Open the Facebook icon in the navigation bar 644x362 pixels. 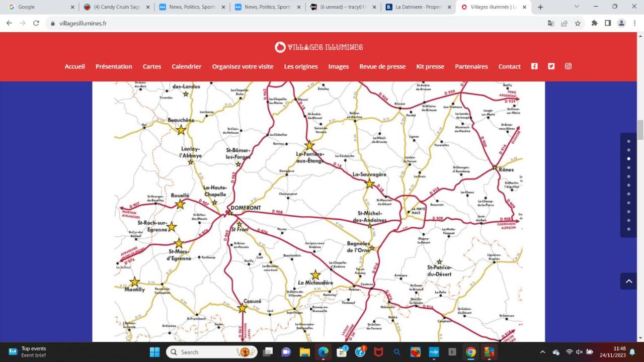tap(534, 66)
